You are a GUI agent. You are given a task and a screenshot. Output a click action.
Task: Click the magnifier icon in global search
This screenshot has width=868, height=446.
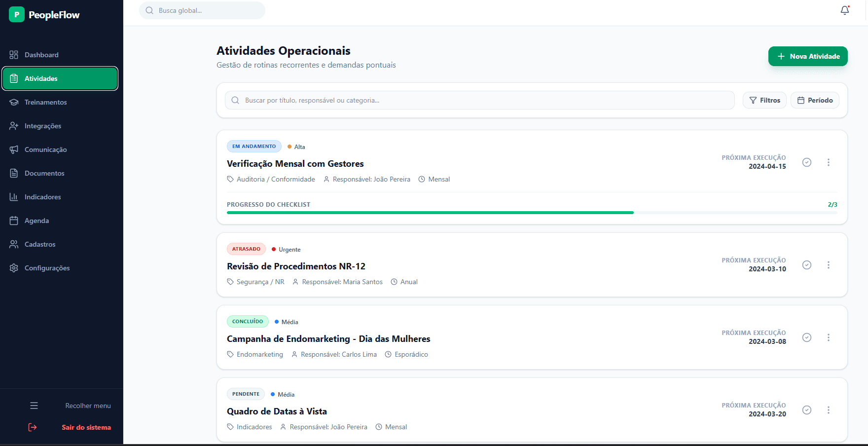click(149, 10)
